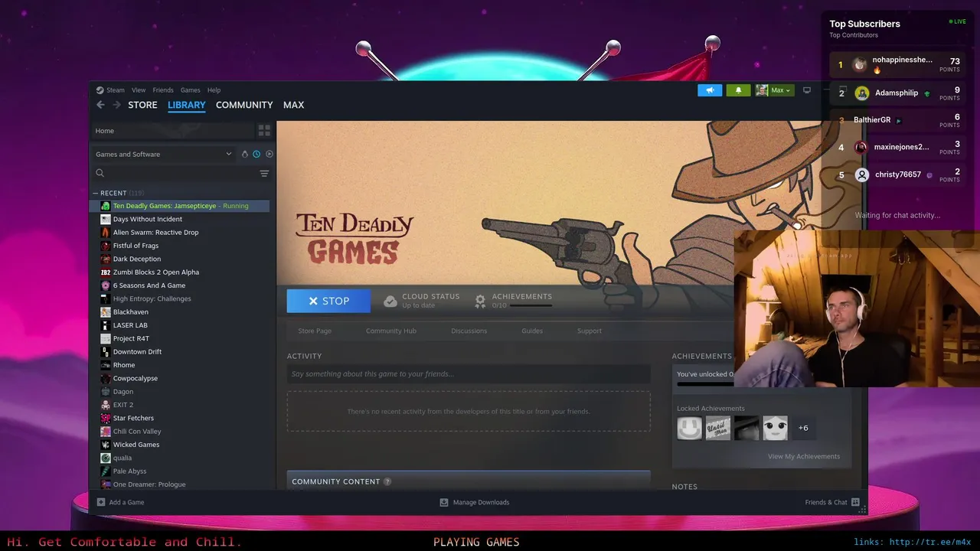Click Zumbi Blocks 2 Open Alpha icon
Image resolution: width=980 pixels, height=551 pixels.
click(106, 272)
